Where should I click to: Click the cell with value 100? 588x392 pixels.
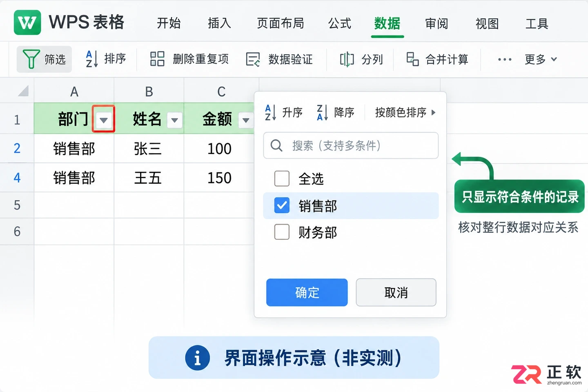pos(219,148)
